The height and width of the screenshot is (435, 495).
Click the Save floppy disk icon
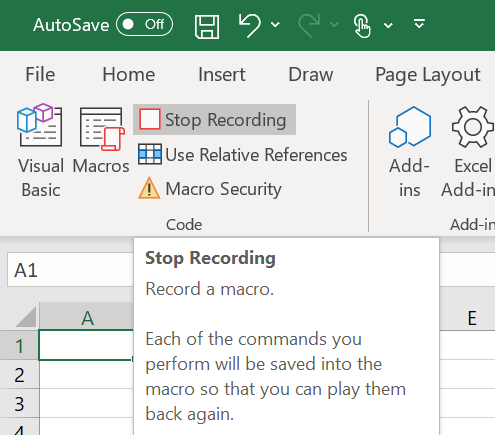tap(207, 26)
